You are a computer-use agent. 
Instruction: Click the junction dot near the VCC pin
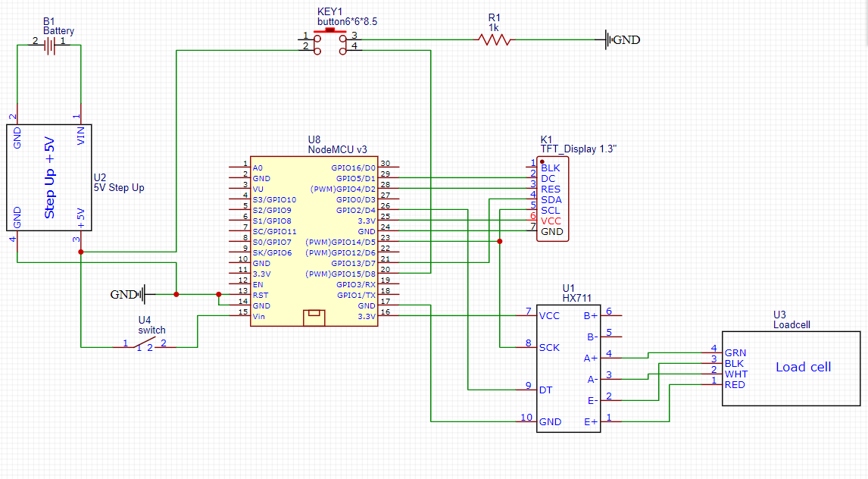click(x=500, y=240)
